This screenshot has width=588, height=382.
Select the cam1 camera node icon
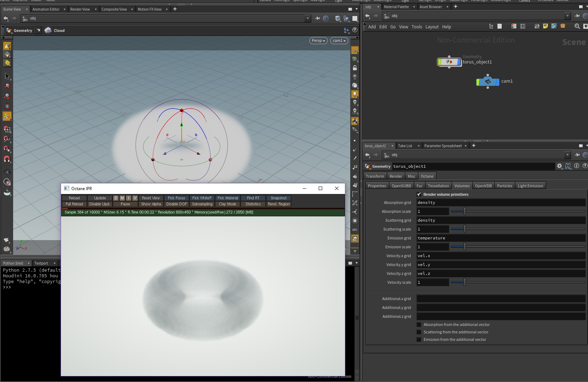[488, 82]
